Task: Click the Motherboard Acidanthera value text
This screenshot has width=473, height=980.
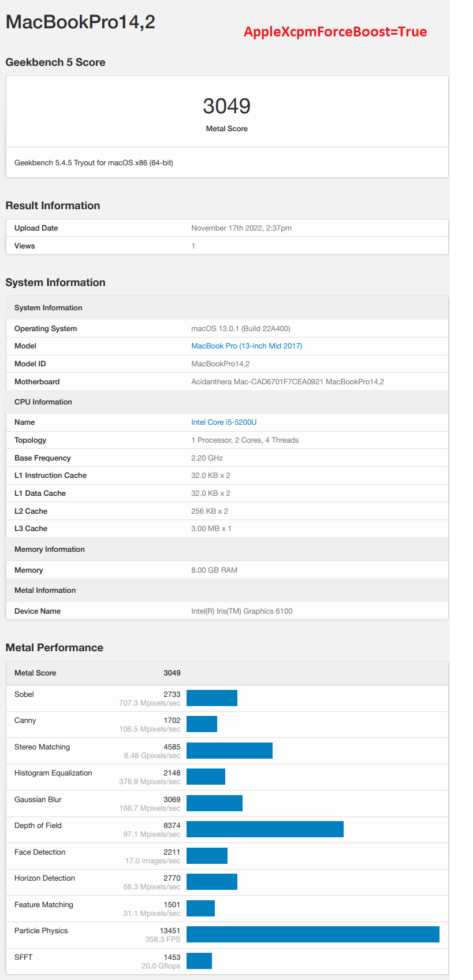Action: [288, 381]
